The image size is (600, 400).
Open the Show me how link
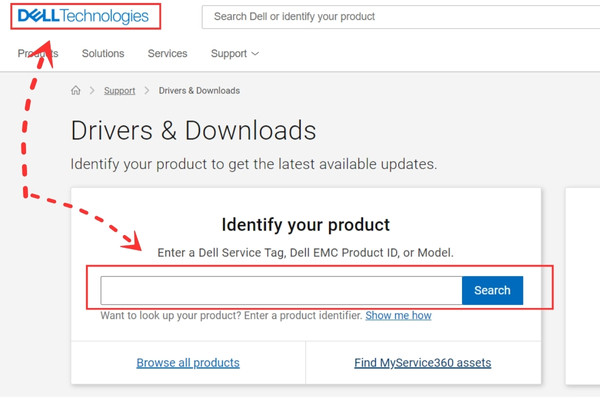398,315
